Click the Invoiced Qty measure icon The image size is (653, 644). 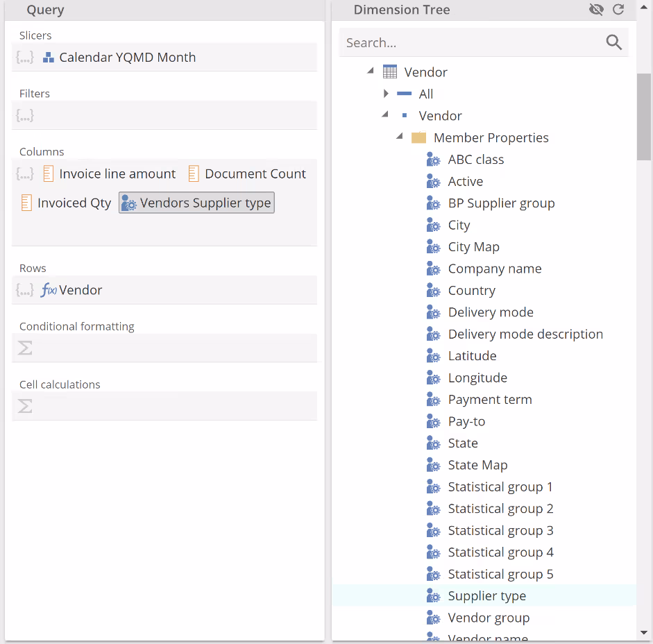click(x=26, y=203)
